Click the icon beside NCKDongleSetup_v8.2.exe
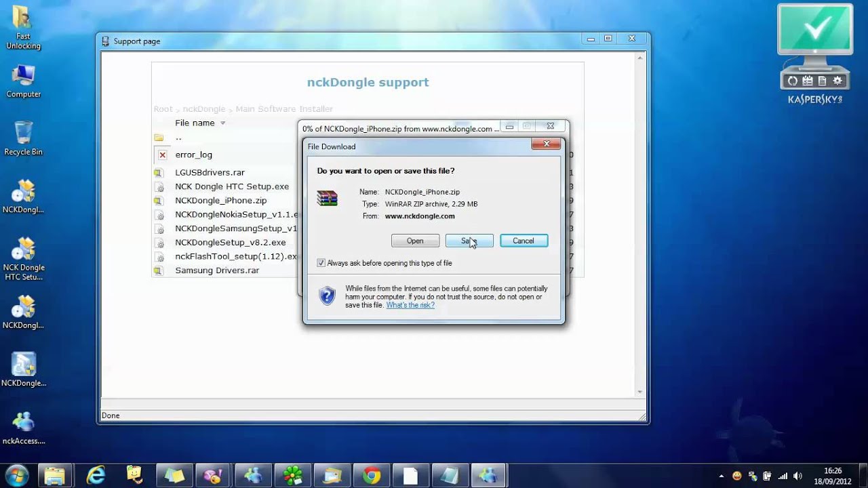Viewport: 868px width, 488px height. click(159, 243)
